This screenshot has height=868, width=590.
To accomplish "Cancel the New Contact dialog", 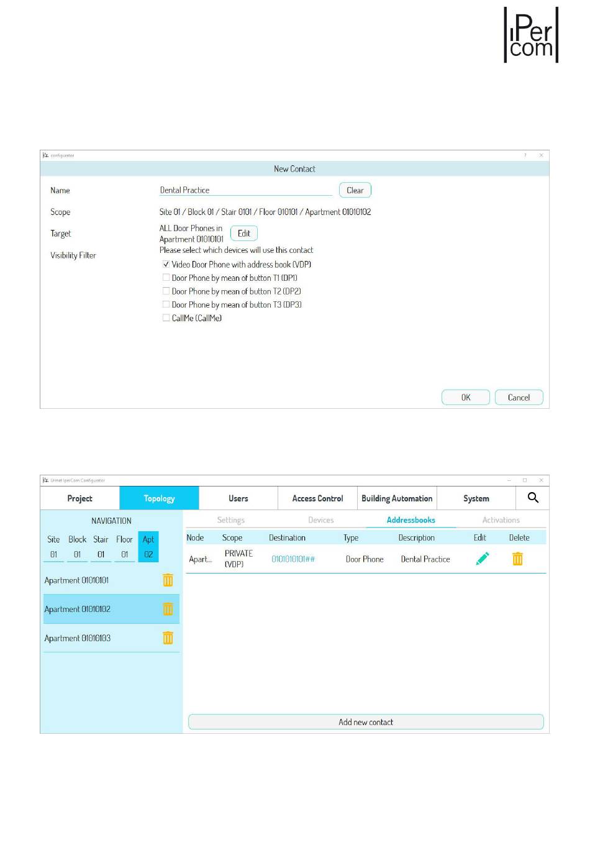I will click(x=519, y=398).
